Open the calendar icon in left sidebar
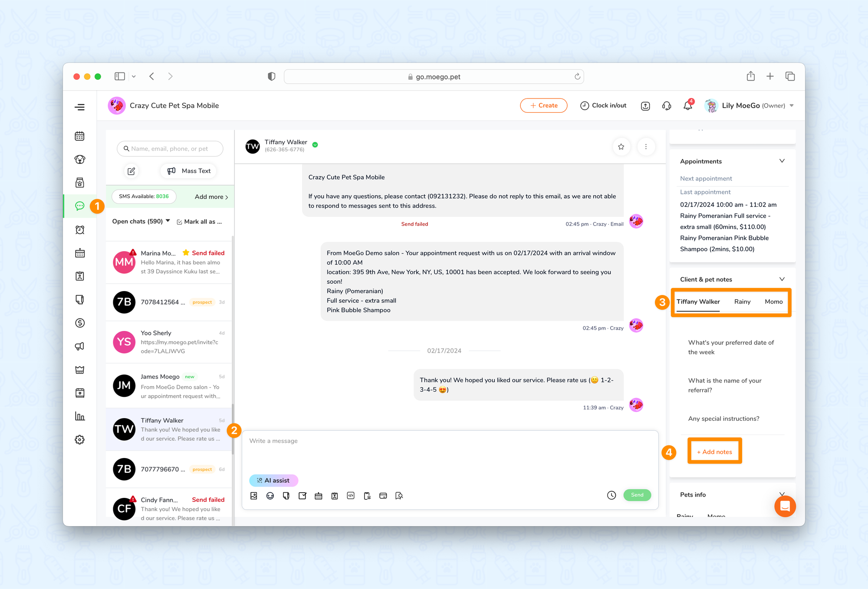 tap(79, 136)
